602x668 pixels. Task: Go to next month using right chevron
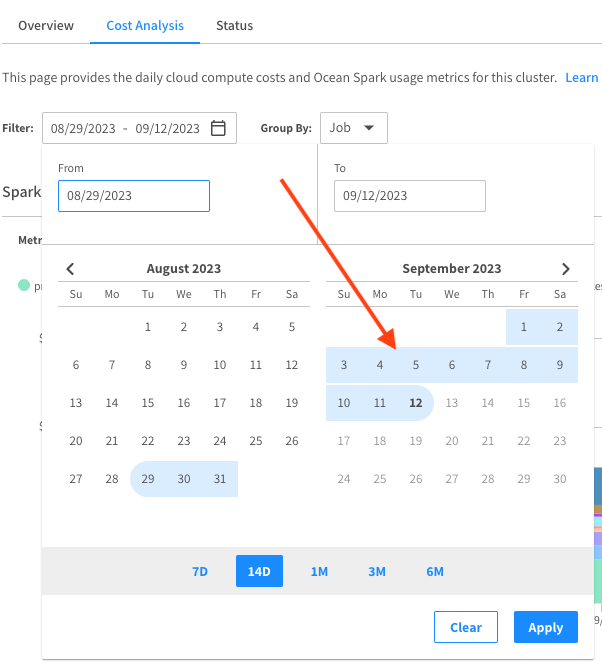pos(565,269)
